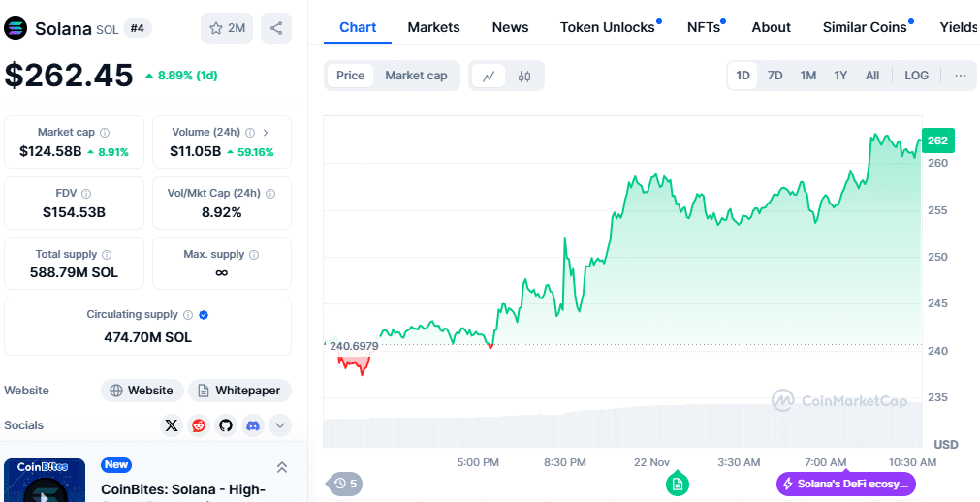
Task: Open chart more options ellipsis menu
Action: [x=961, y=76]
